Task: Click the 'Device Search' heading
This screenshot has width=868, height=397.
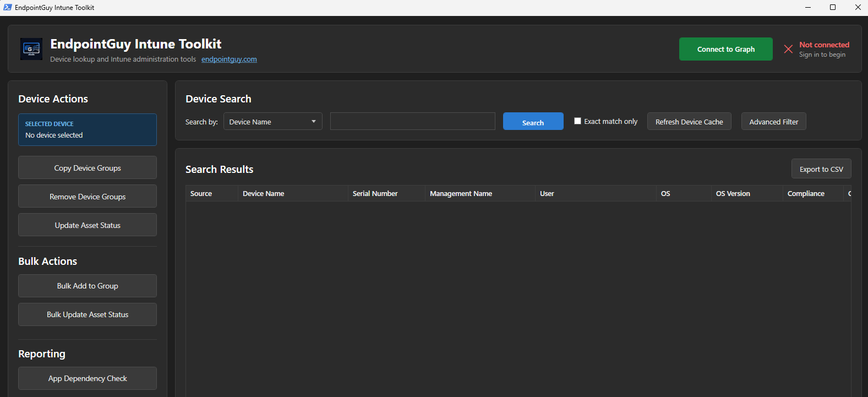Action: (x=218, y=99)
